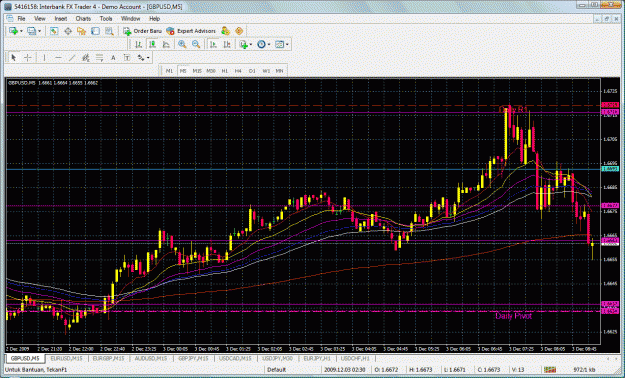Open the New Chart tool
This screenshot has width=625, height=378.
(x=14, y=31)
